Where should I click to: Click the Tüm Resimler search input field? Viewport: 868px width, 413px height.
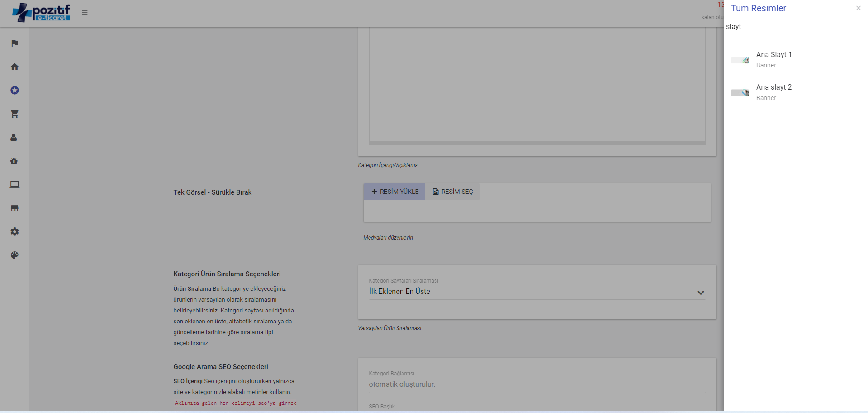click(792, 27)
